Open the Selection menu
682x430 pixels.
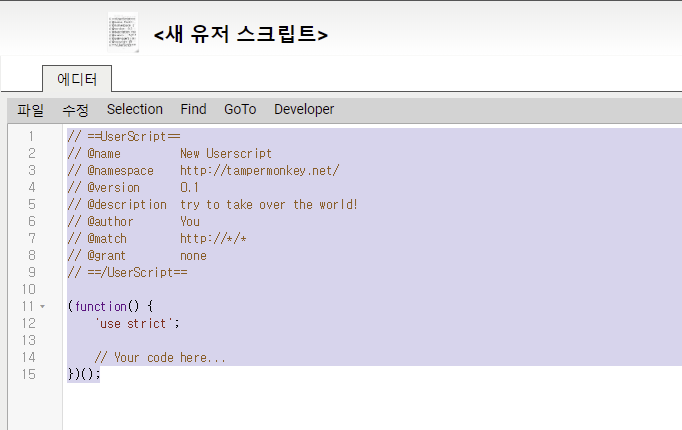pyautogui.click(x=135, y=109)
